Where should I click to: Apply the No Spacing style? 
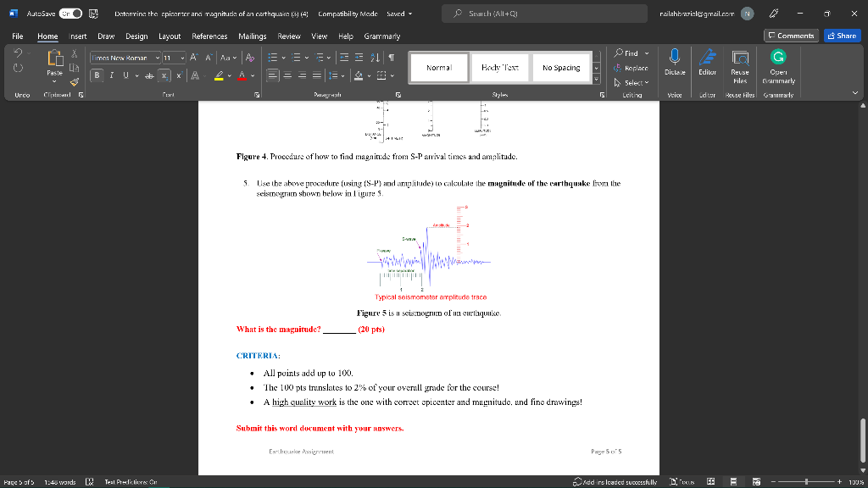point(561,68)
